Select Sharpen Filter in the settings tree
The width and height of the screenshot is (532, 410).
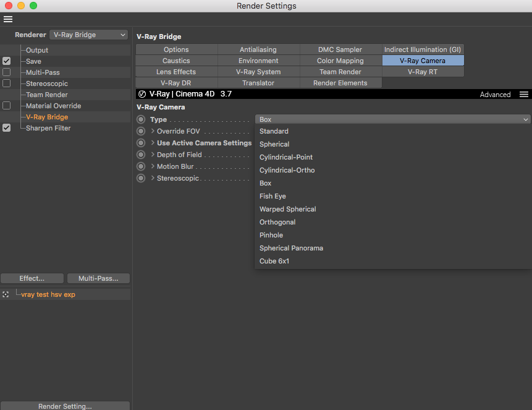tap(48, 128)
